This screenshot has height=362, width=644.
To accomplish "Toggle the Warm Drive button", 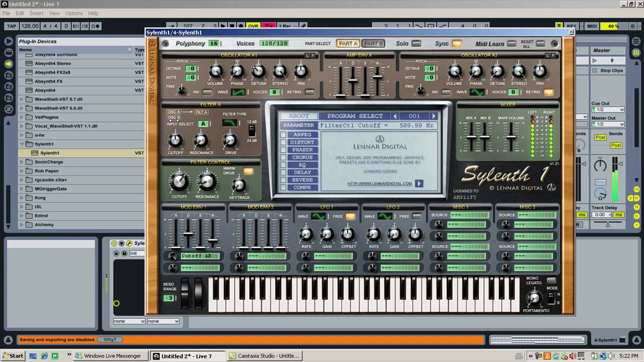I will (x=248, y=171).
